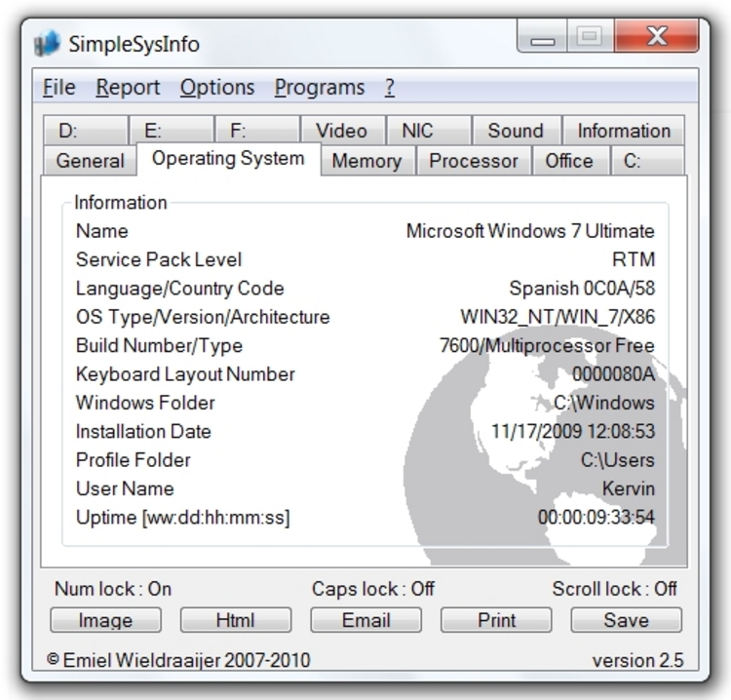Click the Html export button
This screenshot has height=700, width=731.
(x=236, y=620)
